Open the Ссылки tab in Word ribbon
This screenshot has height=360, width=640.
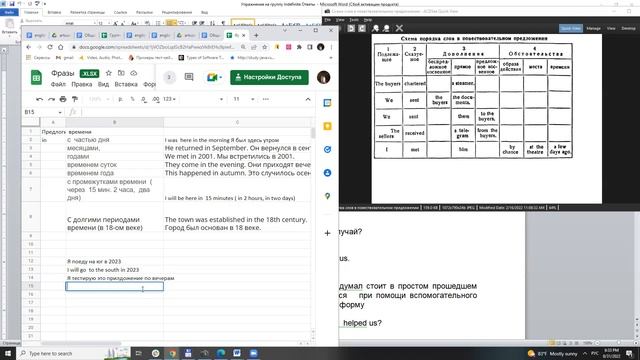tap(120, 12)
